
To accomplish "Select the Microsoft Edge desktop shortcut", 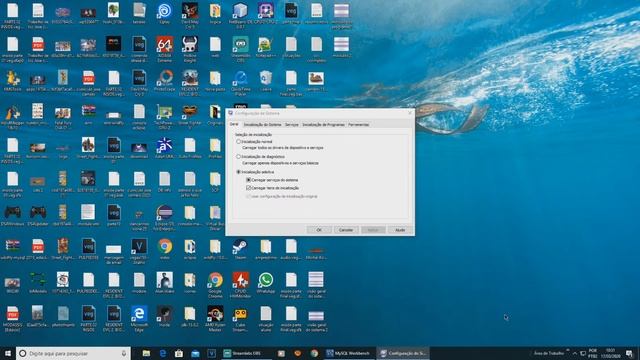I will tap(139, 318).
